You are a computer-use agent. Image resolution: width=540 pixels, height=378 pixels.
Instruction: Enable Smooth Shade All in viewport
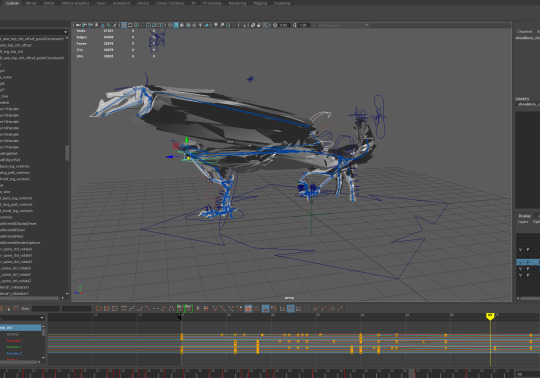tap(176, 25)
